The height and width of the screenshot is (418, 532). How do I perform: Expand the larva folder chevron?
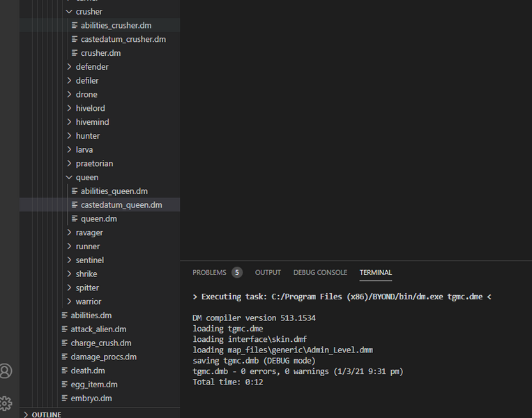(69, 149)
